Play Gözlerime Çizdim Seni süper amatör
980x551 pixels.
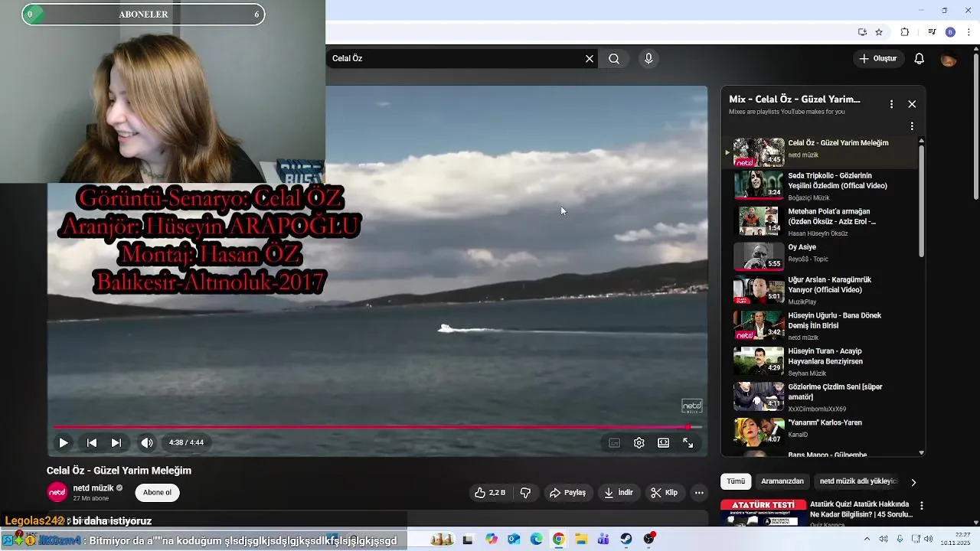819,396
